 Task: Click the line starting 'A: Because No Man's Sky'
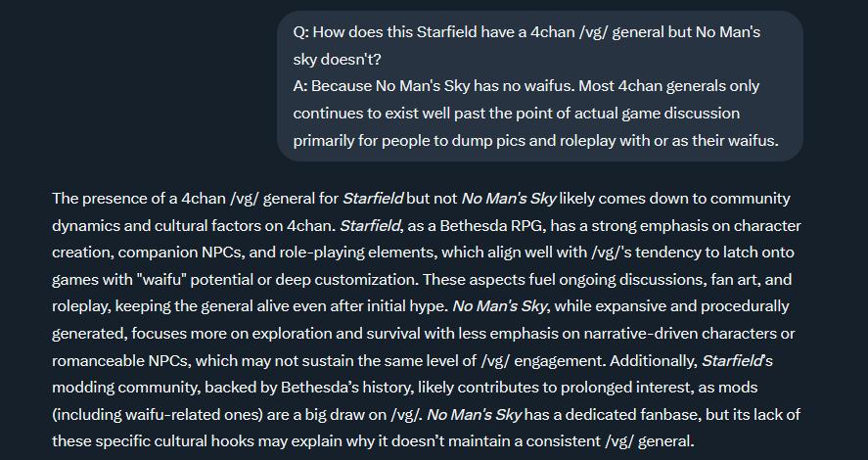point(525,86)
